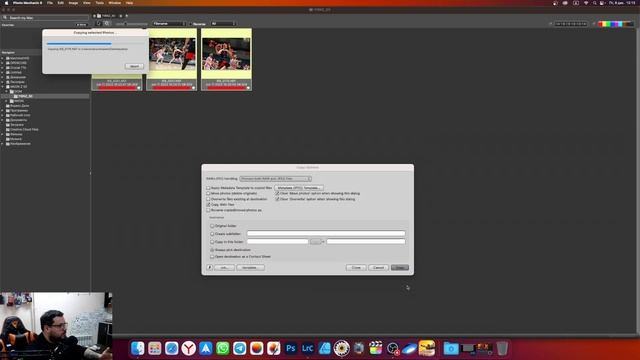Toggle Clear 'Move photos' option checkbox

(278, 193)
